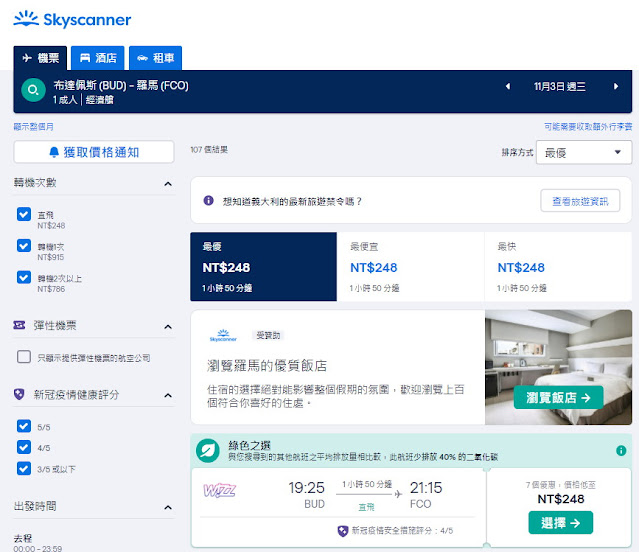This screenshot has width=639, height=552.
Task: Select the 最快 fastest results tab
Action: click(558, 267)
